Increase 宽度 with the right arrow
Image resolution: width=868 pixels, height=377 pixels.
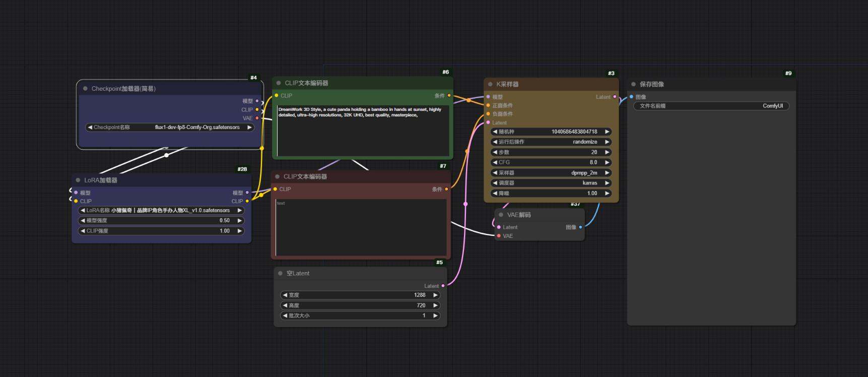coord(435,295)
